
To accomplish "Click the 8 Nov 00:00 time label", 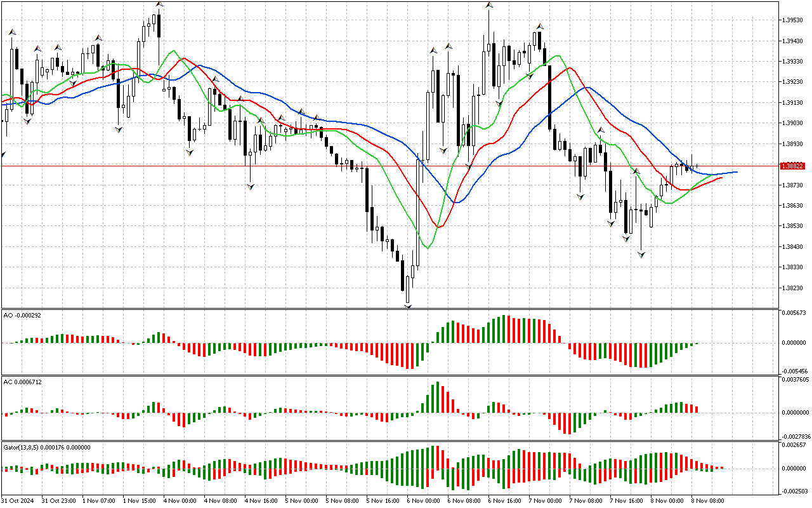I will tap(668, 501).
